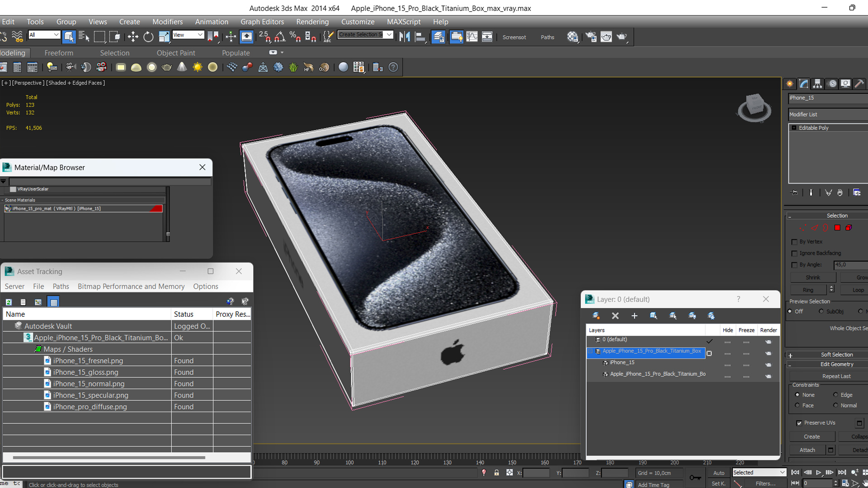The width and height of the screenshot is (868, 488).
Task: Open the Utilities command panel tab
Action: [859, 84]
